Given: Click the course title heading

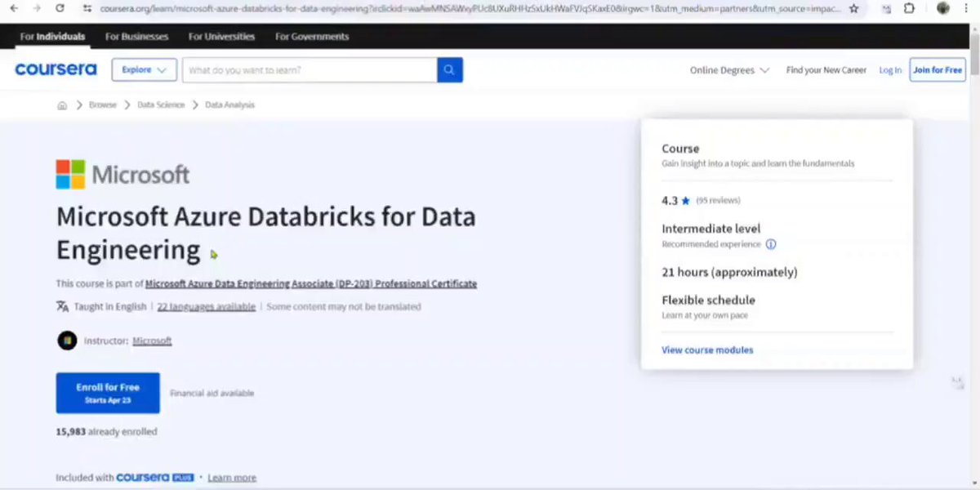Looking at the screenshot, I should [266, 233].
